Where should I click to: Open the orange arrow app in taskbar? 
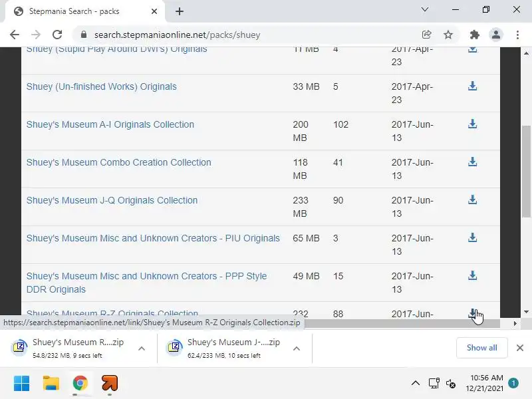[109, 384]
